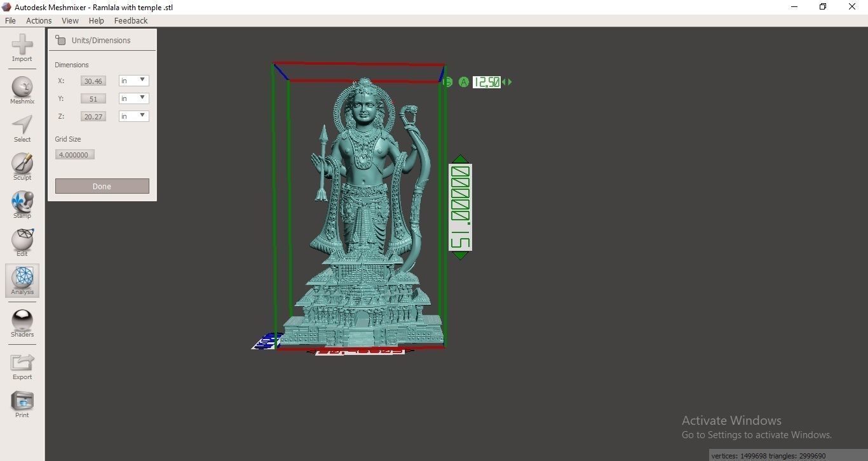This screenshot has height=461, width=868.
Task: Open the Feedback menu
Action: point(131,20)
